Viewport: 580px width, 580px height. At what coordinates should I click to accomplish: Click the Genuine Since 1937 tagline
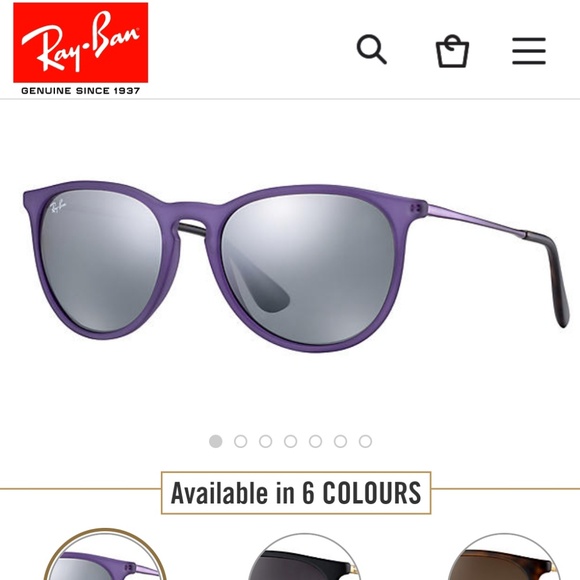coord(81,91)
